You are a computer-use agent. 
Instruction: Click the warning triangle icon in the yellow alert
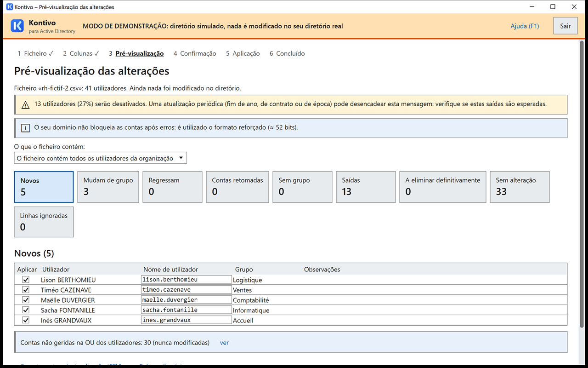(26, 104)
